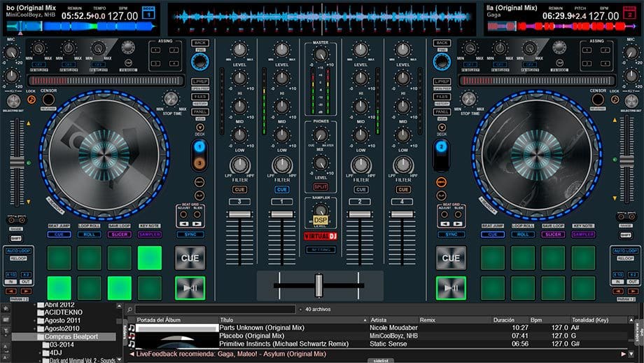The height and width of the screenshot is (363, 644).
Task: Select right deck SAMPLER pad mode
Action: tap(583, 234)
